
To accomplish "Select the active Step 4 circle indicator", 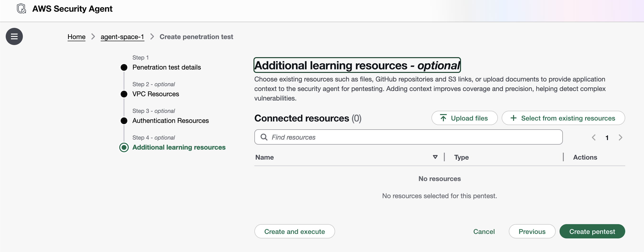I will pos(124,147).
